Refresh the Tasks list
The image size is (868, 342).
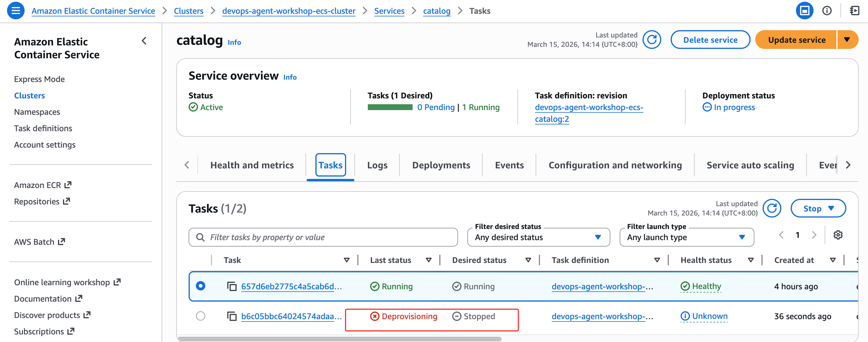pos(771,208)
